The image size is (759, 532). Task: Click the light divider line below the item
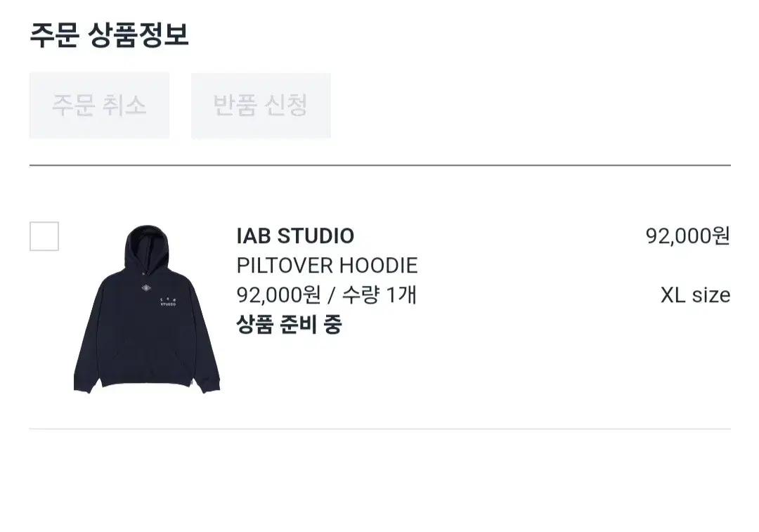click(380, 429)
